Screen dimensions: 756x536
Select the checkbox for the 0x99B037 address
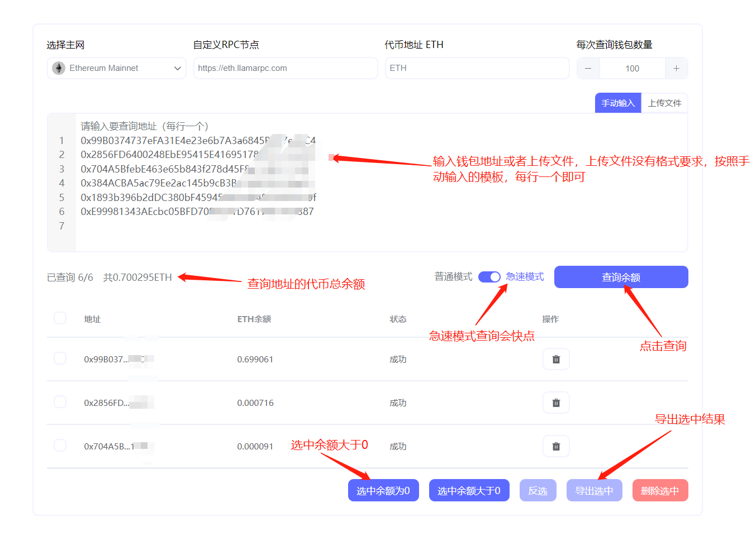[x=60, y=358]
